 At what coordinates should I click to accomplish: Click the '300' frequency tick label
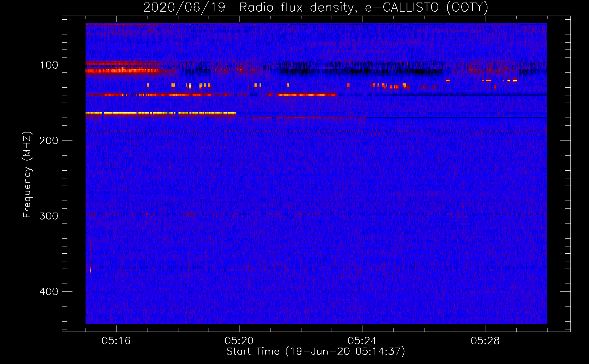tap(49, 216)
